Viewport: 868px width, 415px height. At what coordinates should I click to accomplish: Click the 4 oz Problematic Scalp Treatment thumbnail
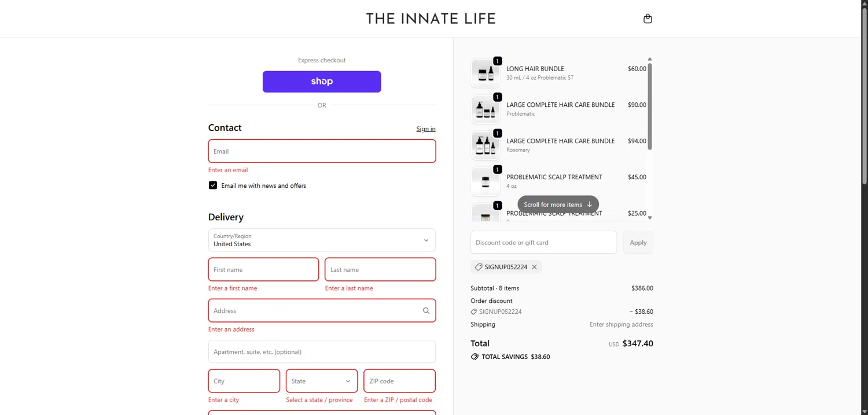point(486,181)
